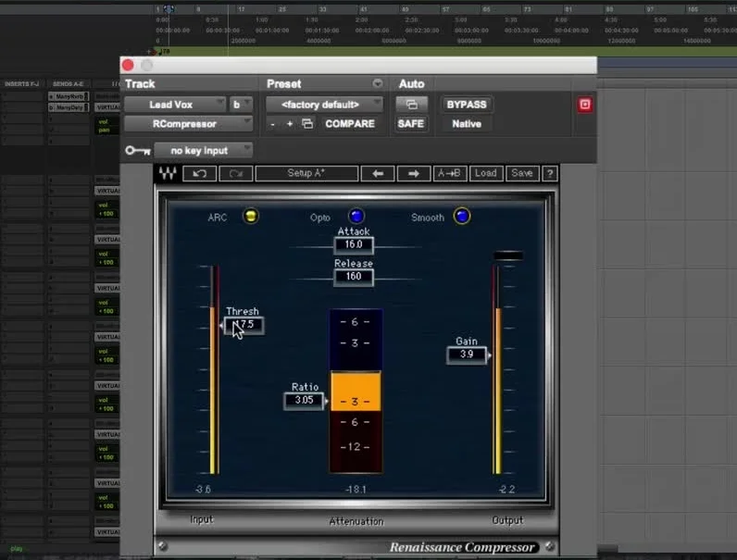
Task: Toggle Setup A/B button
Action: 306,173
